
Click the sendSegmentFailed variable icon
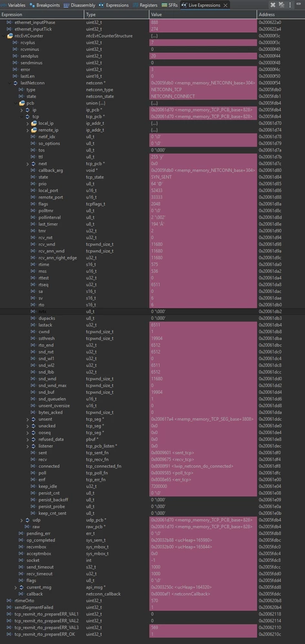[10, 607]
